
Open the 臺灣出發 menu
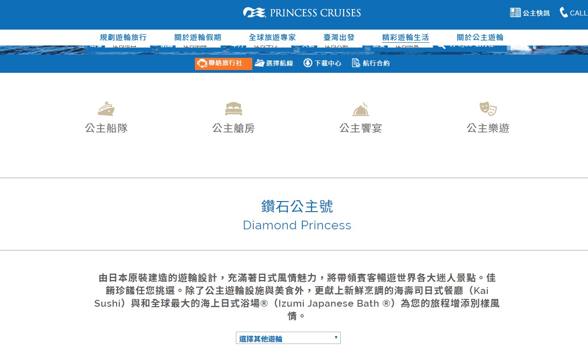tap(339, 38)
